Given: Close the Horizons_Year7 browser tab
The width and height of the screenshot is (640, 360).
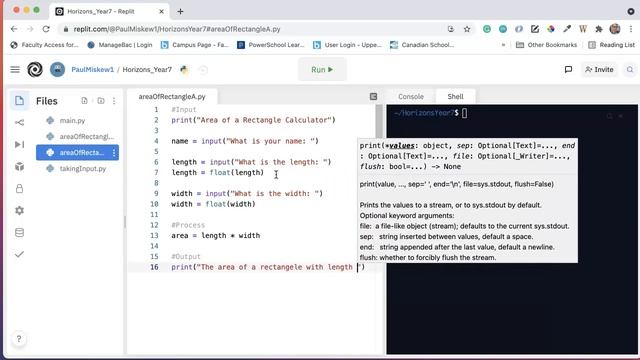Looking at the screenshot, I should pos(161,11).
